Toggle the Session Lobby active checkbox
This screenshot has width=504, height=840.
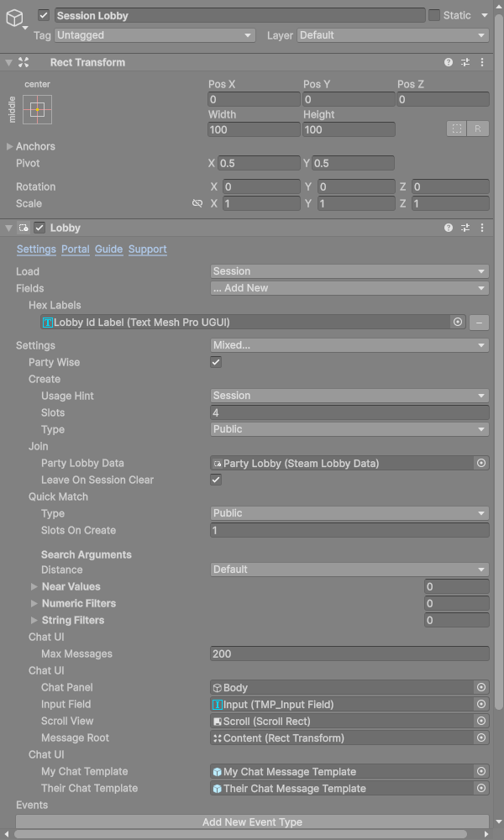coord(44,15)
